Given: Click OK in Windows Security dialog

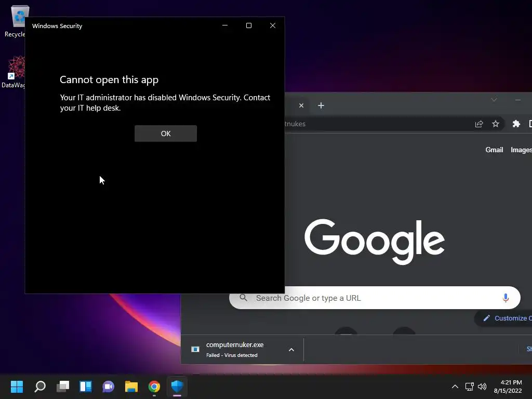Looking at the screenshot, I should click(166, 134).
